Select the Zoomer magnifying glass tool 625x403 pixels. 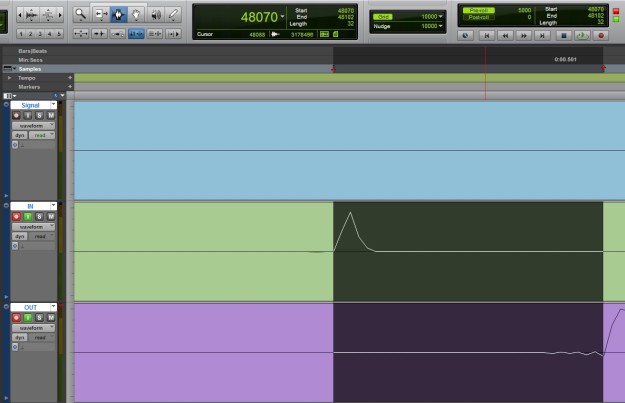click(81, 15)
